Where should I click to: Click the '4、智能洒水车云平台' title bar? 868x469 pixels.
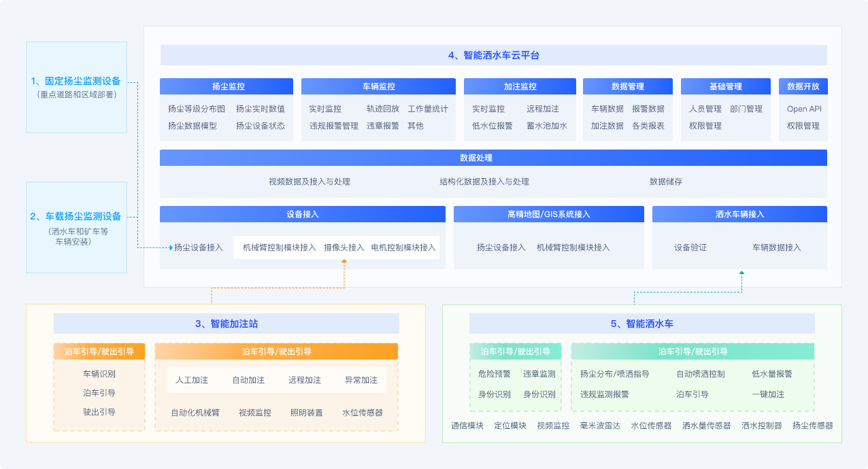tap(493, 55)
